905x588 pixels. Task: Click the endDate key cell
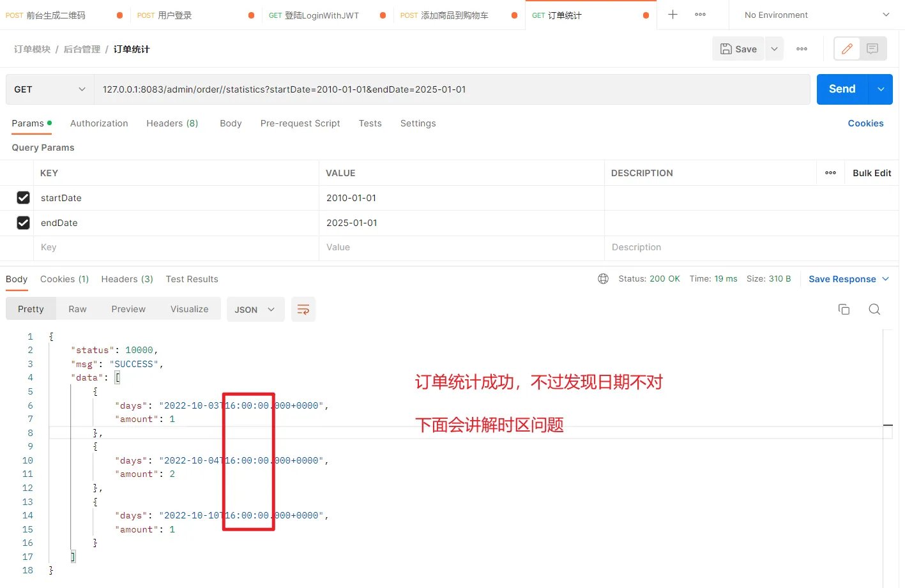tap(176, 223)
